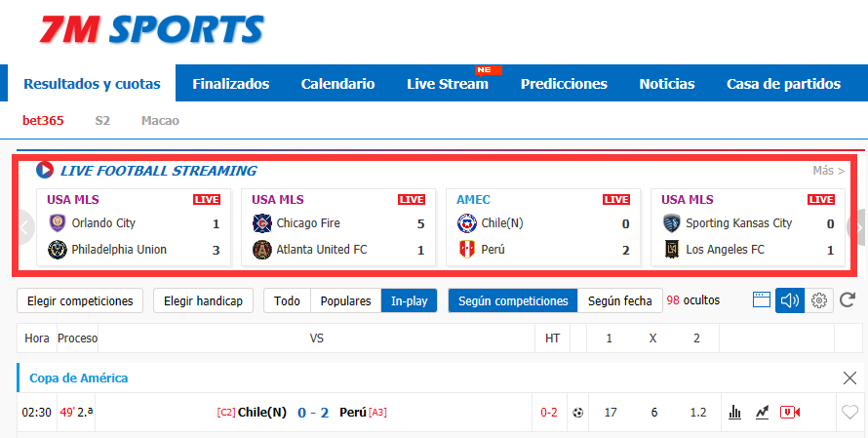Sort by Según fecha
868x438 pixels.
tap(620, 300)
